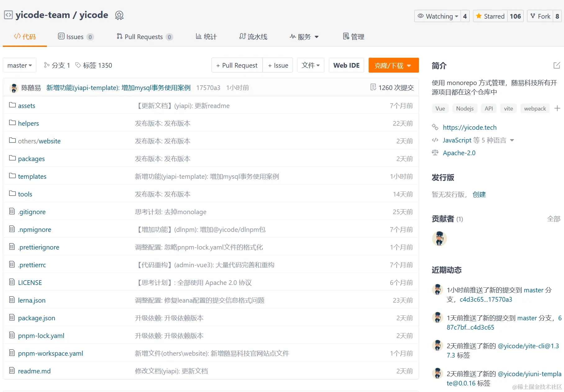Switch to the 统计 tab
The height and width of the screenshot is (392, 564).
(x=206, y=37)
